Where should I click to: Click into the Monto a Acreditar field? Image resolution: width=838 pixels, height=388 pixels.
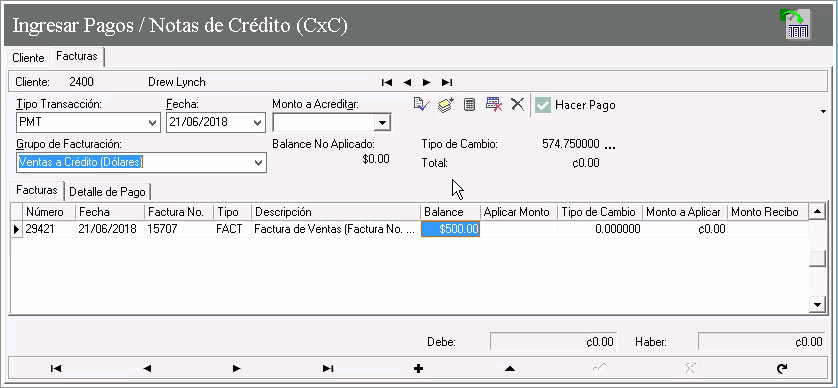pos(324,122)
